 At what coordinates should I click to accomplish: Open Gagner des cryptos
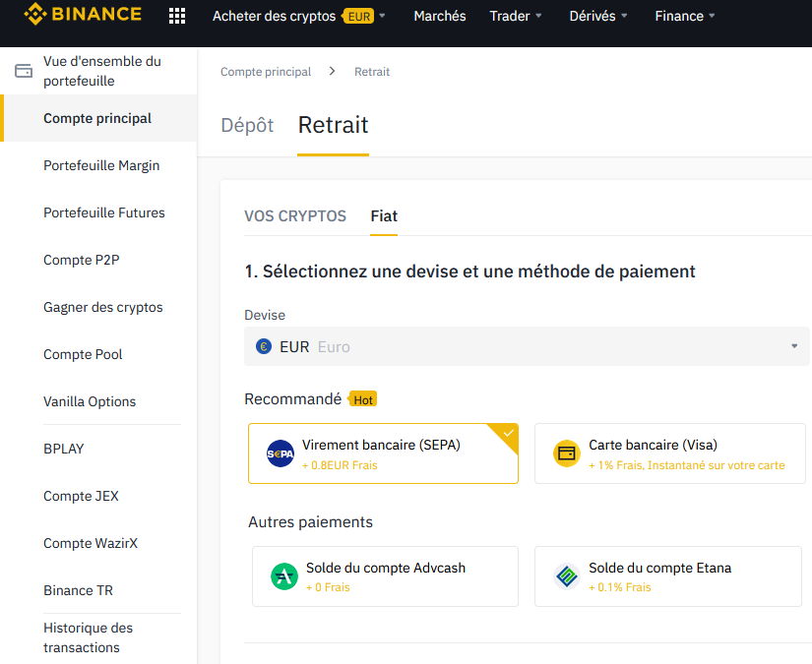[103, 307]
